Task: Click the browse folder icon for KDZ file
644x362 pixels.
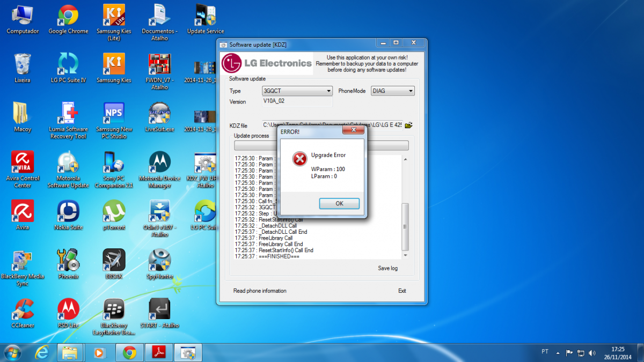Action: [x=409, y=125]
